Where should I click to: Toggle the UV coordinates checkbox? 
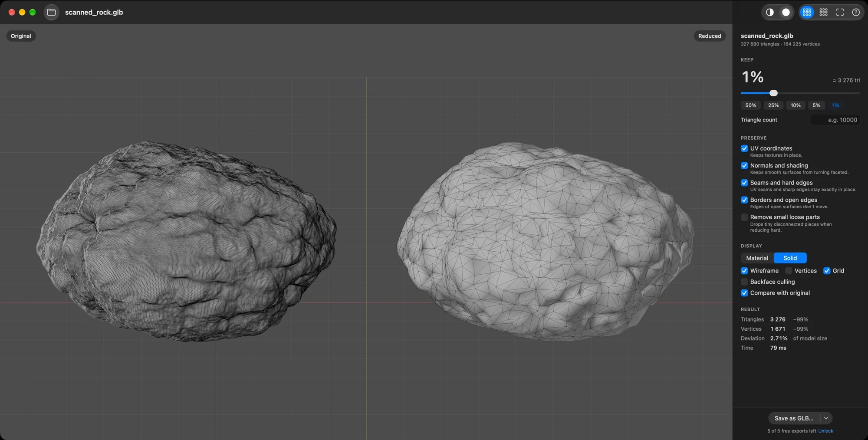pyautogui.click(x=744, y=148)
